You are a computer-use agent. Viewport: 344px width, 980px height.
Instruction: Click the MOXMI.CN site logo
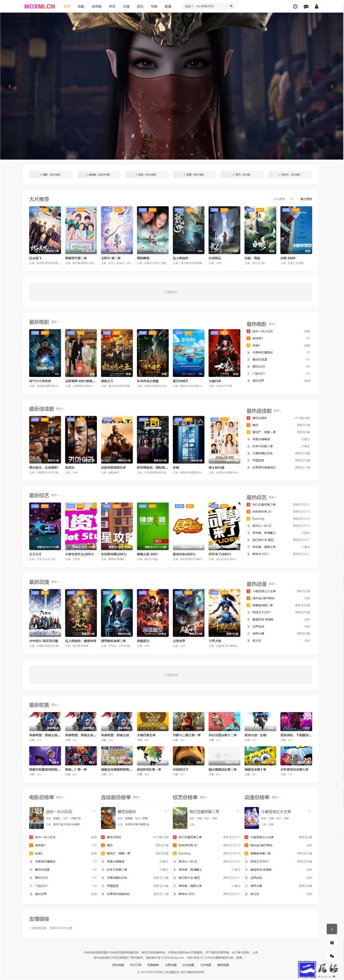(x=40, y=6)
